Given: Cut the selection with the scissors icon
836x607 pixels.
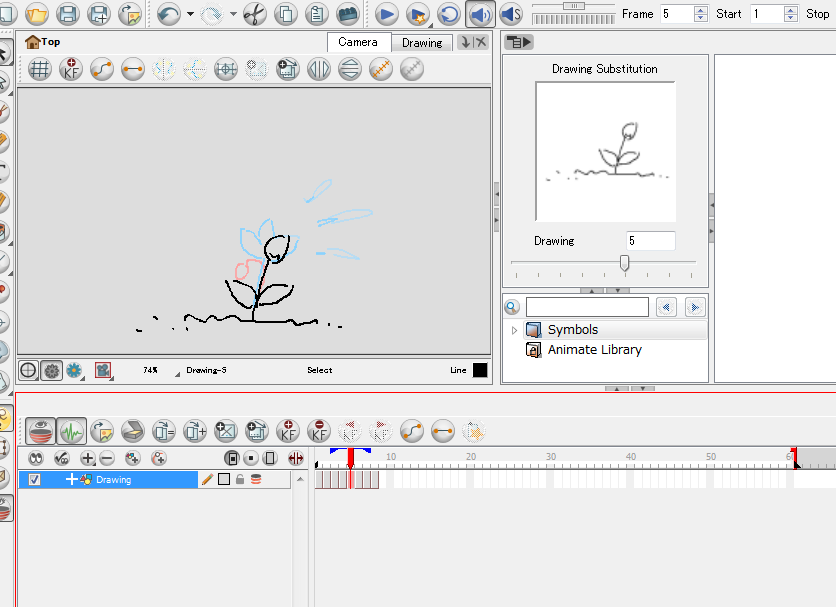Looking at the screenshot, I should pyautogui.click(x=254, y=14).
